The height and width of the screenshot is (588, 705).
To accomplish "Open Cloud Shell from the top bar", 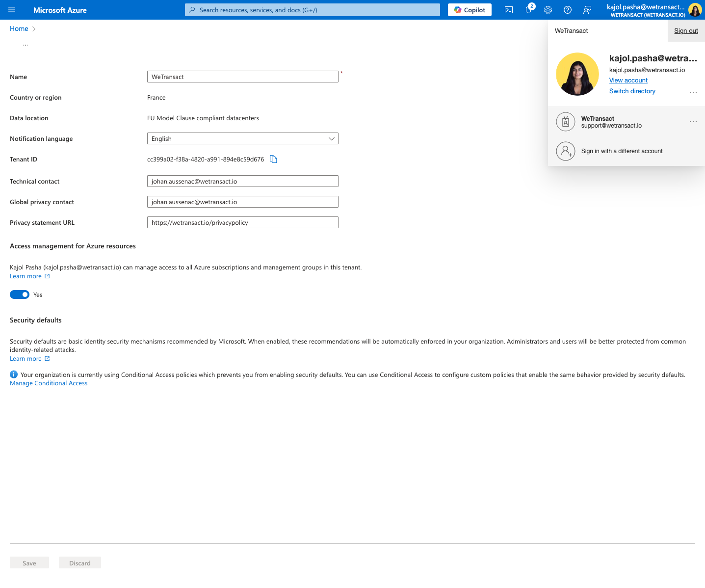I will (509, 10).
